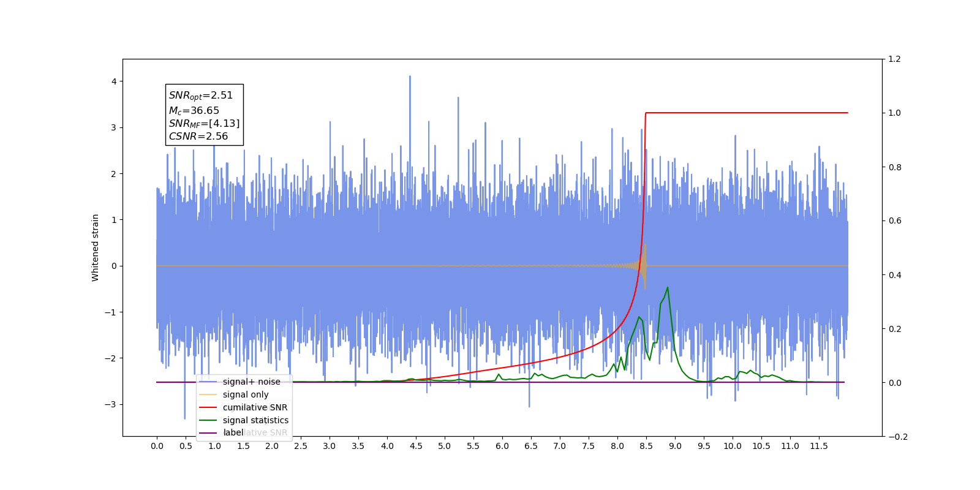Click the 'Whitened strain' y-axis label
The height and width of the screenshot is (490, 980).
96,247
